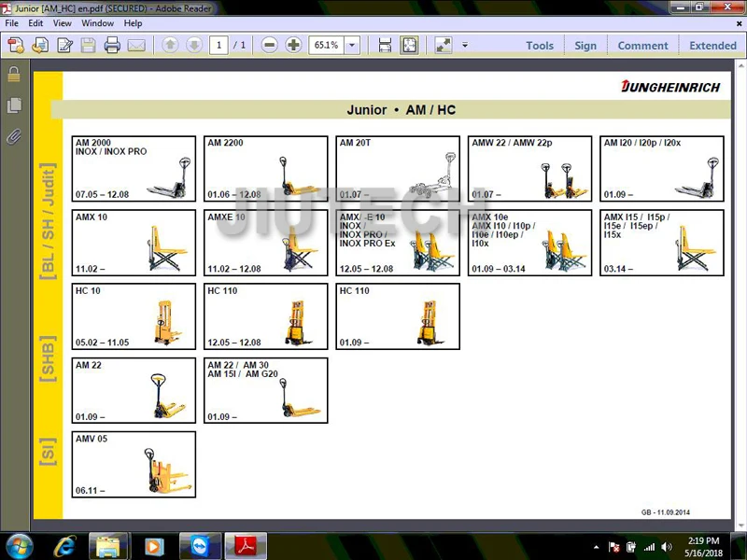Launch Internet Explorer from taskbar
Viewport: 747px width, 560px height.
pyautogui.click(x=64, y=546)
